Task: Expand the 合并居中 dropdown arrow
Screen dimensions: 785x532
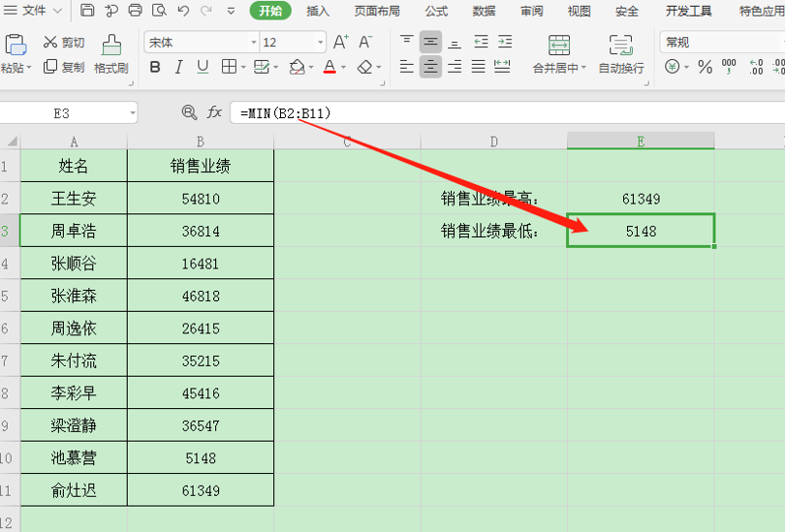Action: (583, 68)
